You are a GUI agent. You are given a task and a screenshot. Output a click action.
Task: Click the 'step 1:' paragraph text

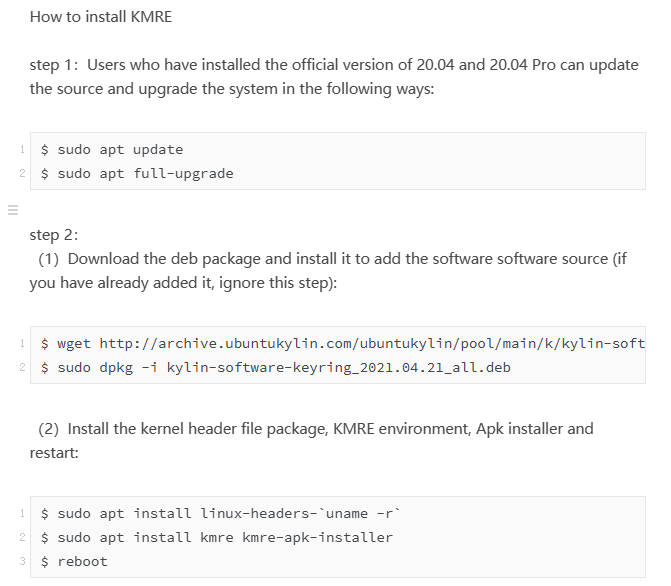pos(334,77)
